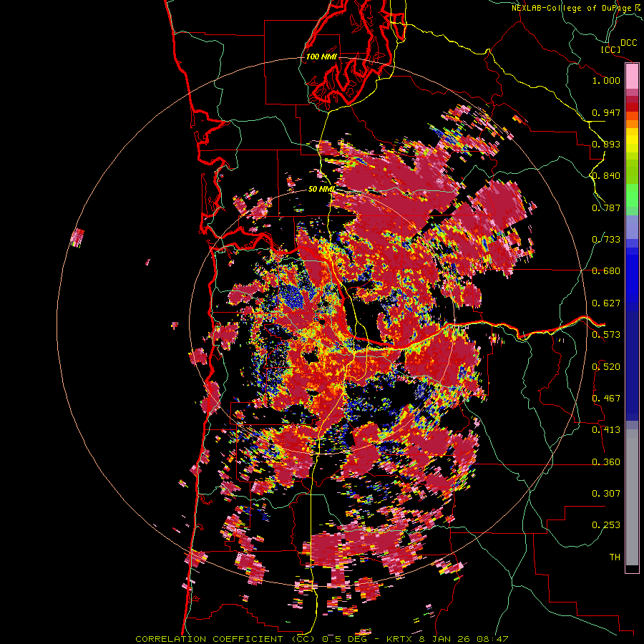Click the 8 JAN 26 date text
Image resolution: width=644 pixels, height=644 pixels.
445,639
